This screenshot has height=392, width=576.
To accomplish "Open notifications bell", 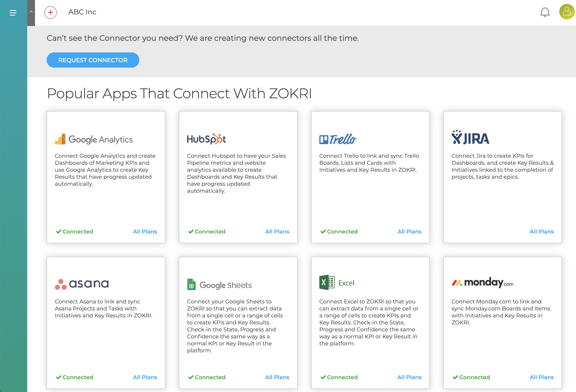I will (545, 12).
